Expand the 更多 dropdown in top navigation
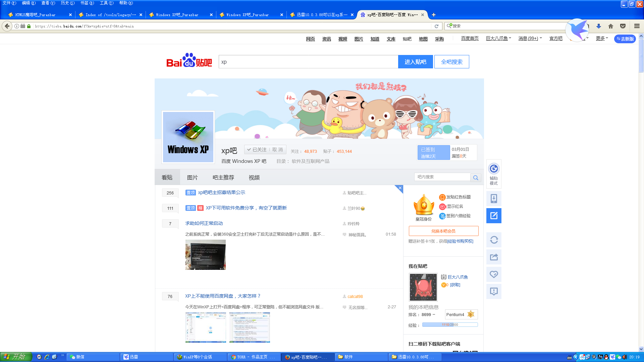 (602, 39)
